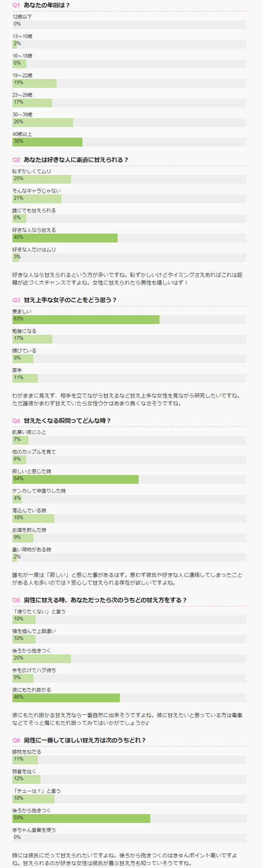Click the 羨ましい 63% result bar
This screenshot has height=868, width=263.
pyautogui.click(x=86, y=319)
